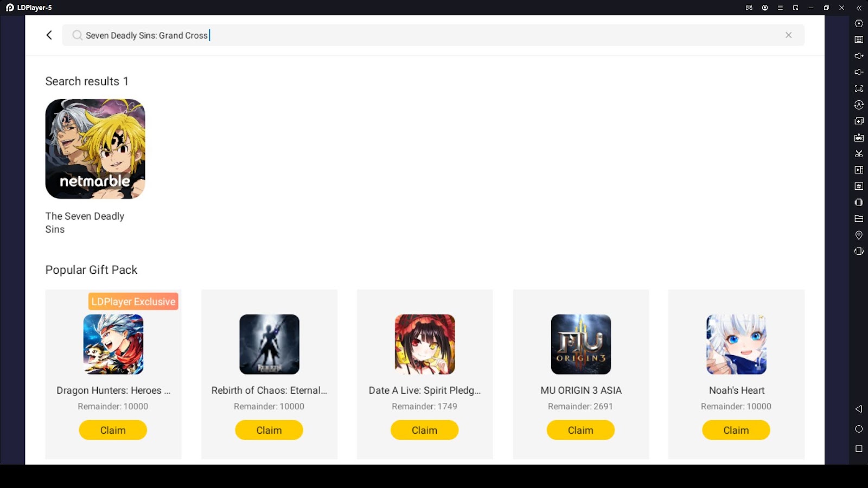Click the Install APK icon
The image size is (868, 488).
tap(859, 138)
